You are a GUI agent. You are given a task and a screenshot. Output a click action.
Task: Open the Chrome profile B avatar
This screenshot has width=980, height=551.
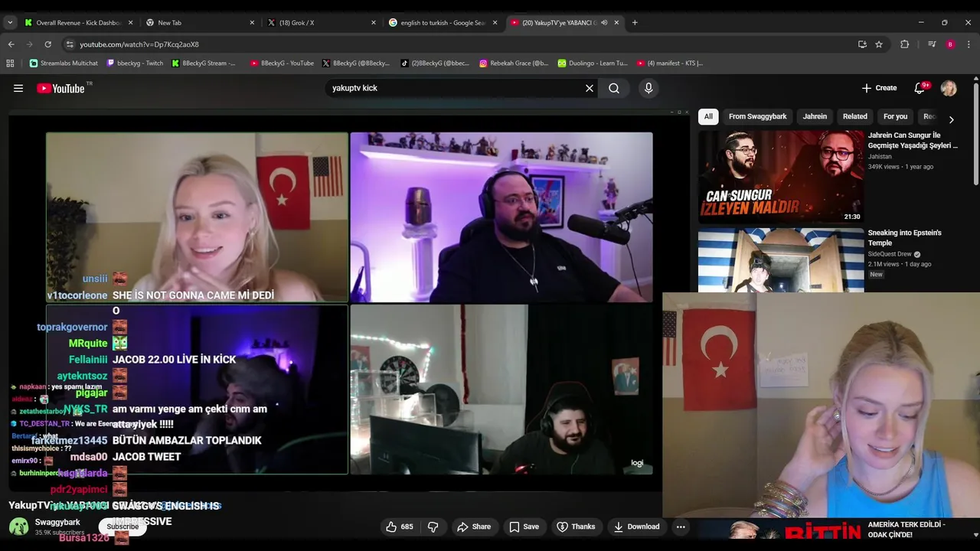950,44
